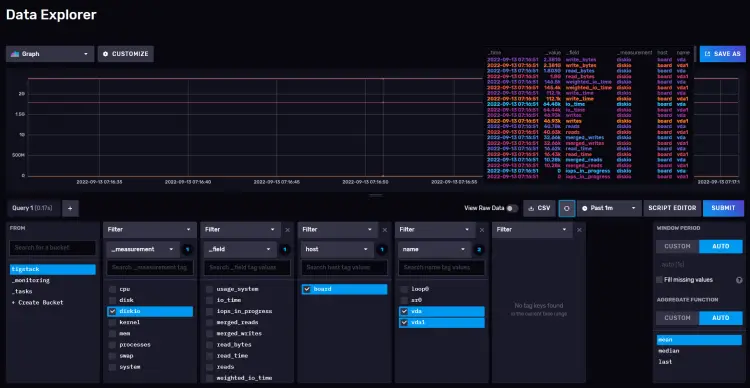Check the merged_reads field
The image size is (750, 388).
pos(210,322)
